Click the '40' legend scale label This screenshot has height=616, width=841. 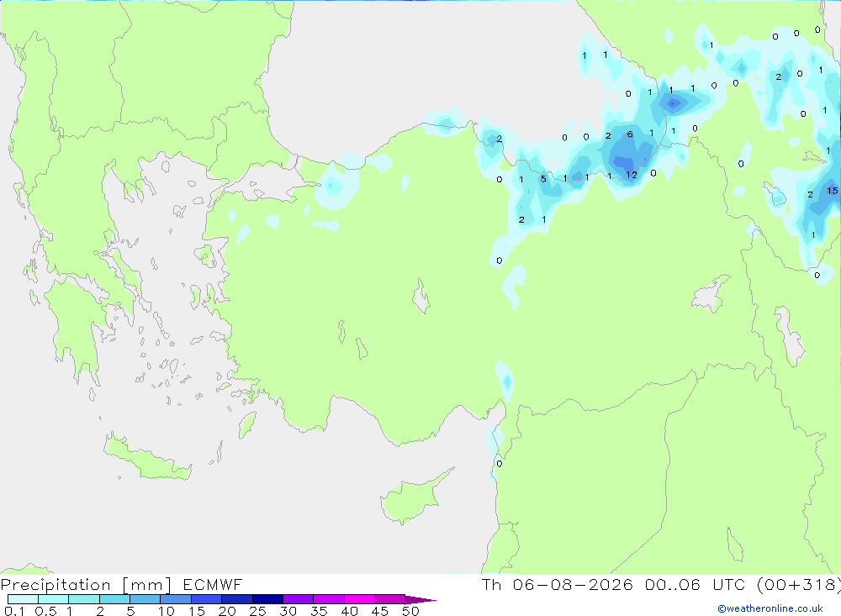coord(350,611)
